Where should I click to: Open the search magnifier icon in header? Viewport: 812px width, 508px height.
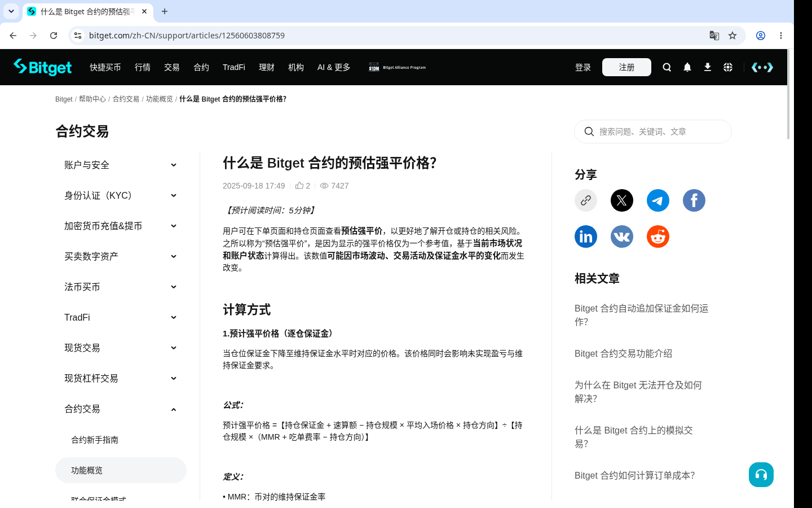[x=667, y=67]
